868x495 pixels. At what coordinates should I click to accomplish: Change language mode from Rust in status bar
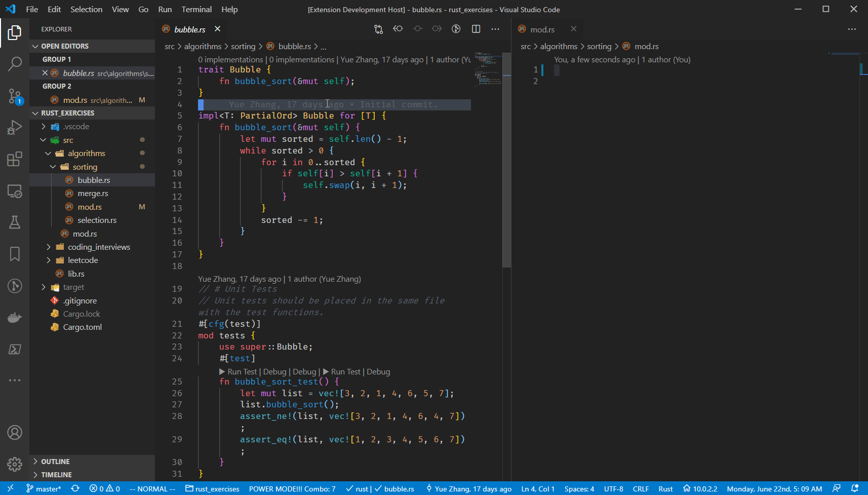click(x=665, y=488)
